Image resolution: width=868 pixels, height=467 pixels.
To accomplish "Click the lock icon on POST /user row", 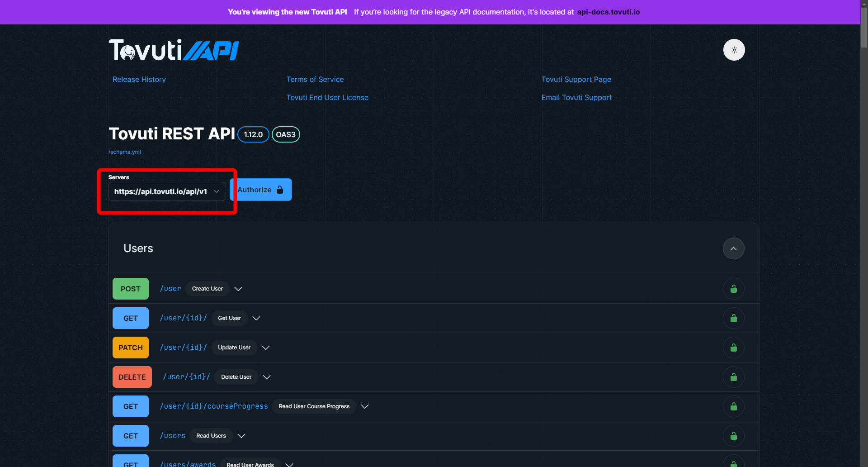I will tap(734, 289).
